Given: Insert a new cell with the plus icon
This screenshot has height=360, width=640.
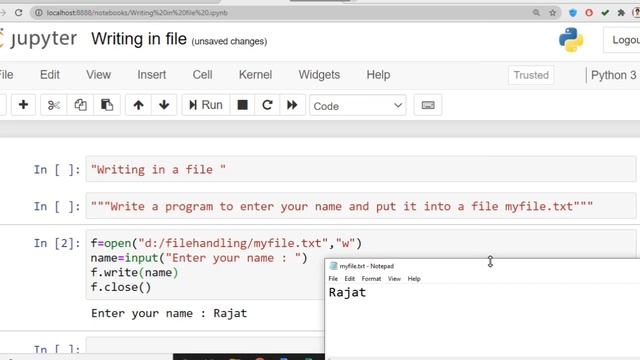Looking at the screenshot, I should 23,105.
